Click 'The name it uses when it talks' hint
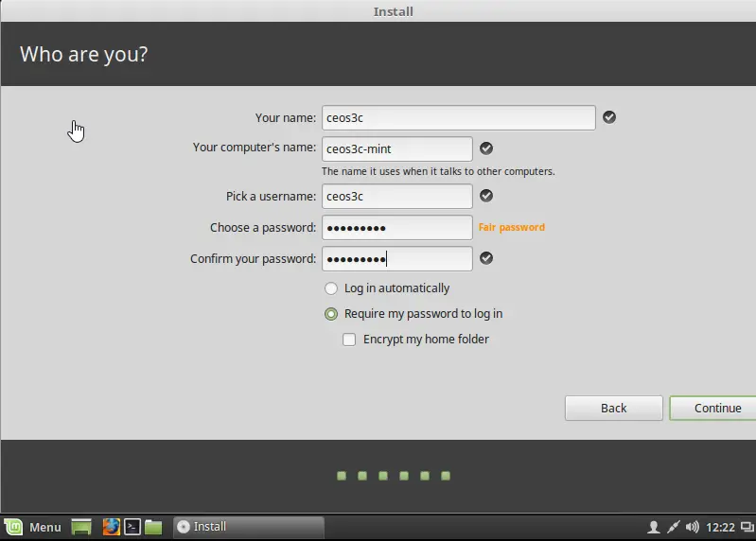The width and height of the screenshot is (756, 541). click(438, 171)
